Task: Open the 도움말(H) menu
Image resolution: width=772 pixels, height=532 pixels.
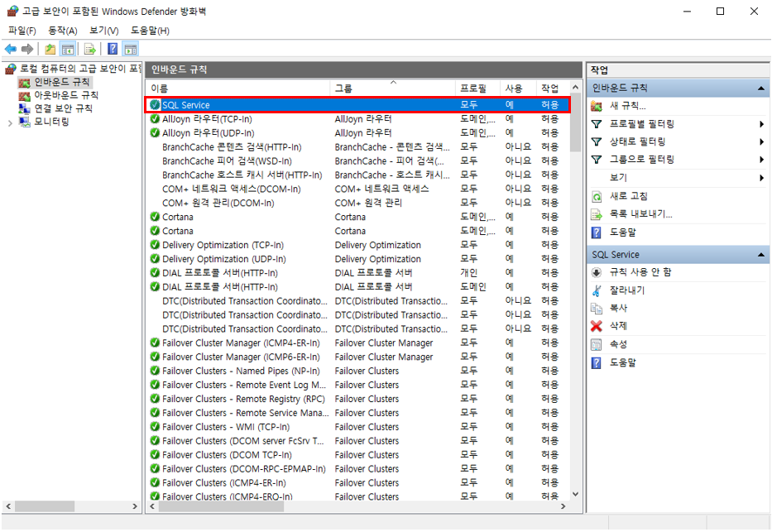Action: 150,31
